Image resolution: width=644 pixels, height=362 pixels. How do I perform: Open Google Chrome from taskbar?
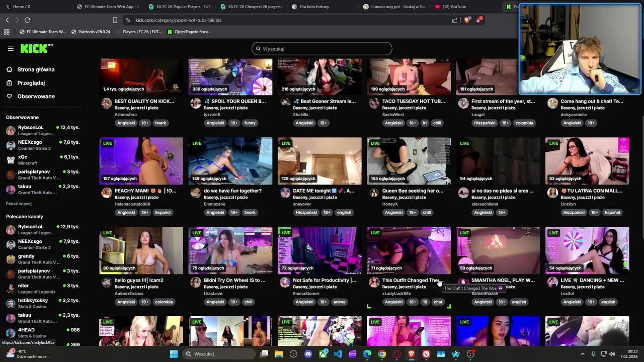(382, 354)
